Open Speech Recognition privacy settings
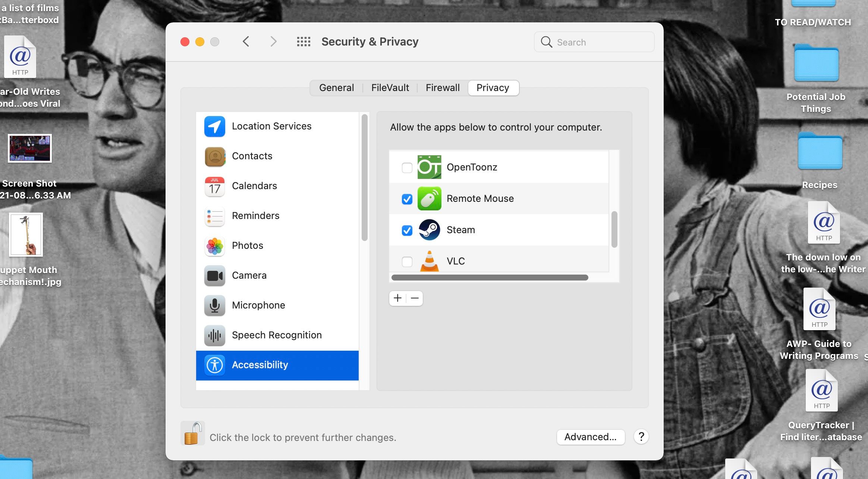868x479 pixels. click(x=276, y=335)
